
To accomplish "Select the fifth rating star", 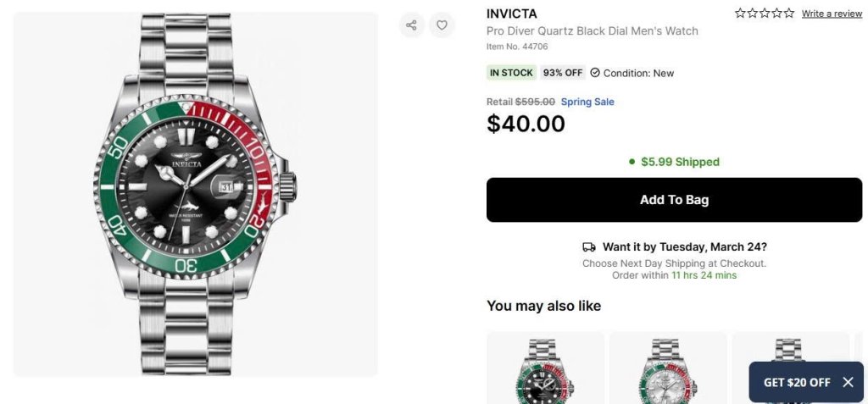I will point(789,13).
